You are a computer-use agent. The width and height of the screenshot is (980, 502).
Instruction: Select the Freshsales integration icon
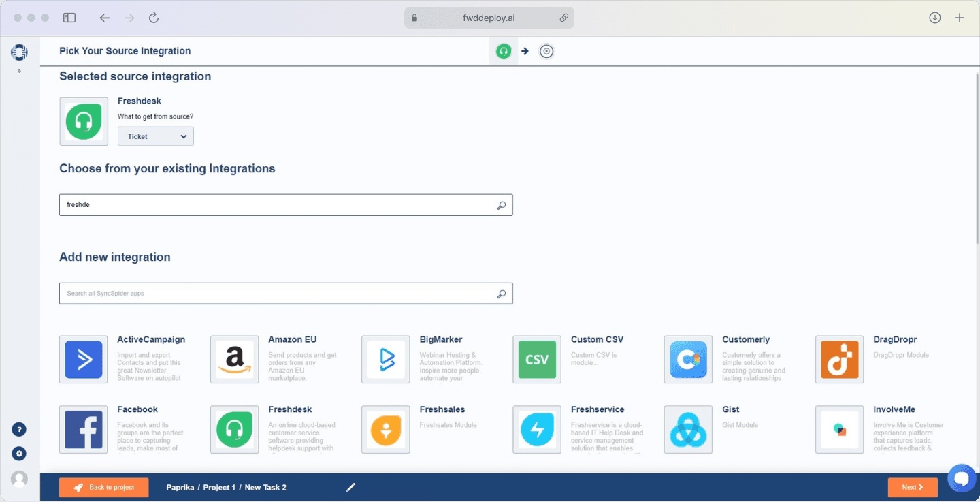386,430
